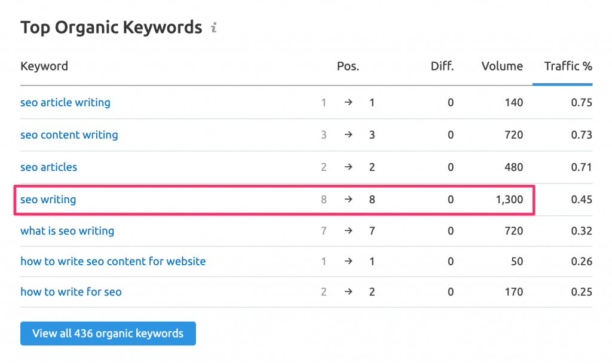Click the Keyword column header
The height and width of the screenshot is (364, 612).
point(44,66)
